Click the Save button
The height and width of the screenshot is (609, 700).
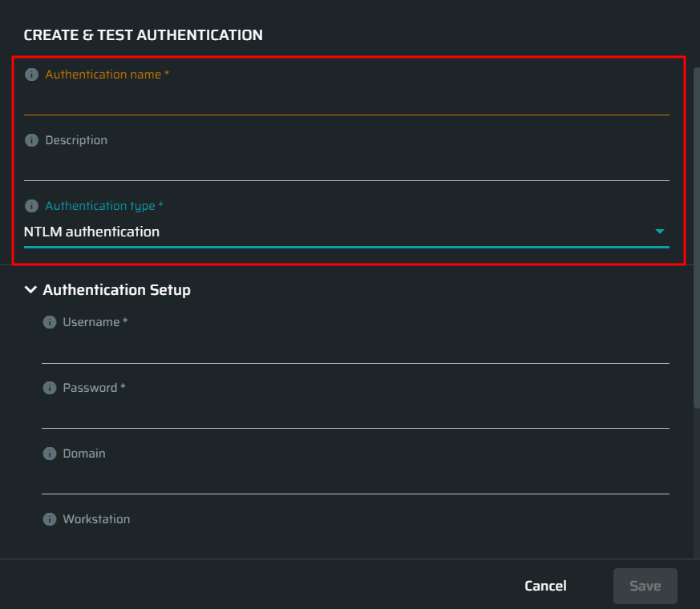click(x=645, y=586)
